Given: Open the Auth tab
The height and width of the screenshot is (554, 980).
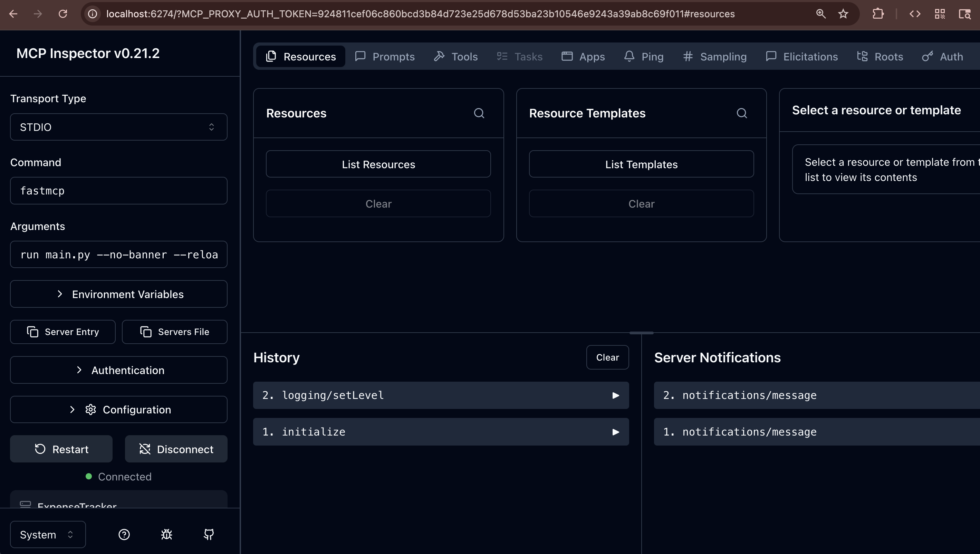Looking at the screenshot, I should [943, 56].
